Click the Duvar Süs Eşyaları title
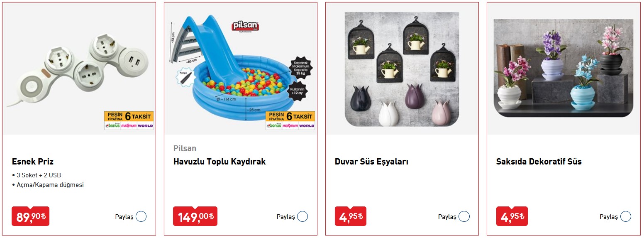Viewport: 644px width, 238px height. pos(371,162)
